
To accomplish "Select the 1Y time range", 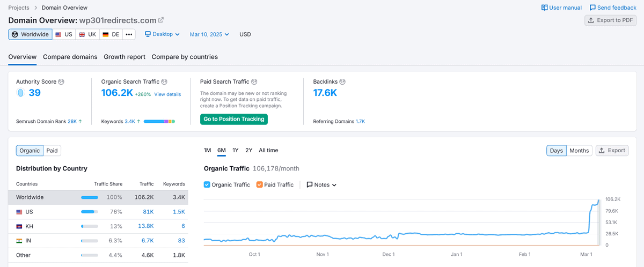I will (236, 150).
